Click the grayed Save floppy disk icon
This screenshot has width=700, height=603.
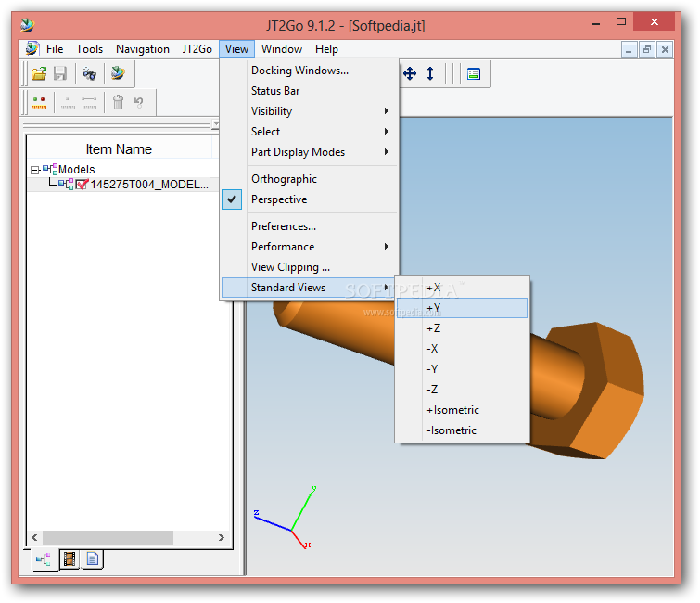[x=60, y=73]
